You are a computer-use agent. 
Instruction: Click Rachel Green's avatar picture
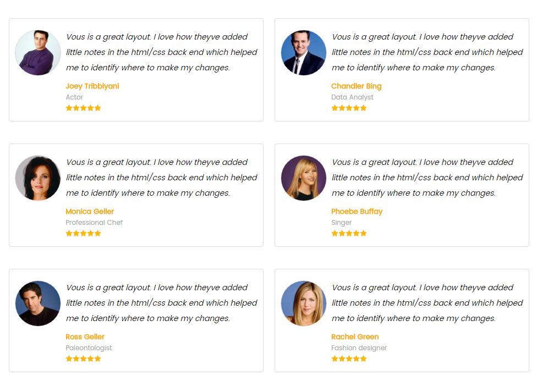303,303
